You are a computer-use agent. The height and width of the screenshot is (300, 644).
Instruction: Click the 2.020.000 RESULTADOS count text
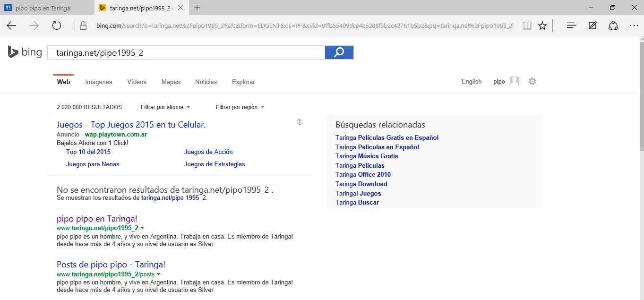pyautogui.click(x=89, y=107)
